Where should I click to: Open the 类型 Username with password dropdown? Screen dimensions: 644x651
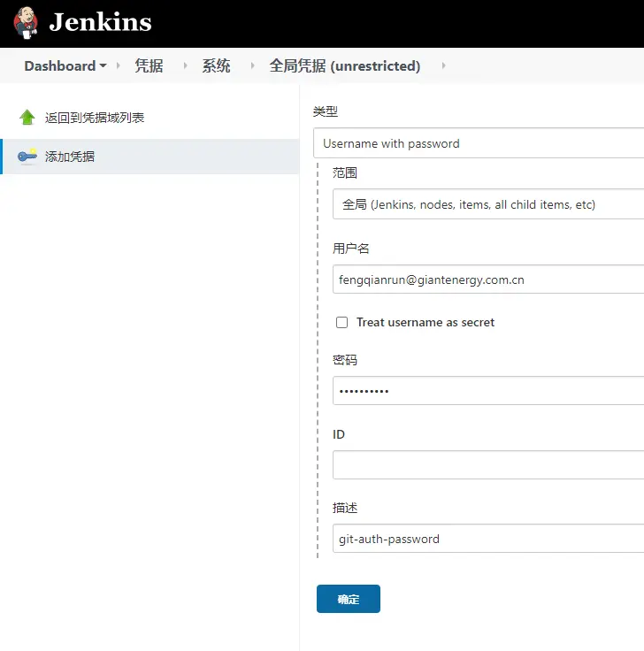coord(478,143)
